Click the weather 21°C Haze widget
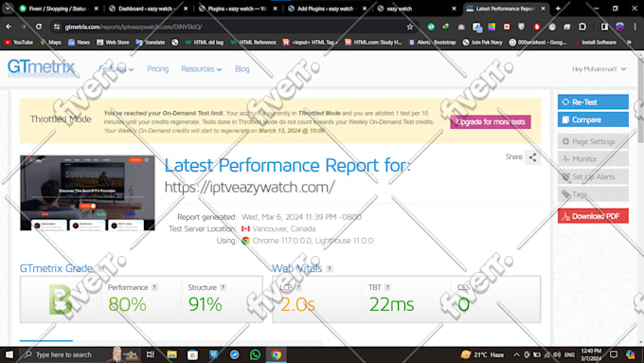The width and height of the screenshot is (644, 363). click(x=483, y=354)
